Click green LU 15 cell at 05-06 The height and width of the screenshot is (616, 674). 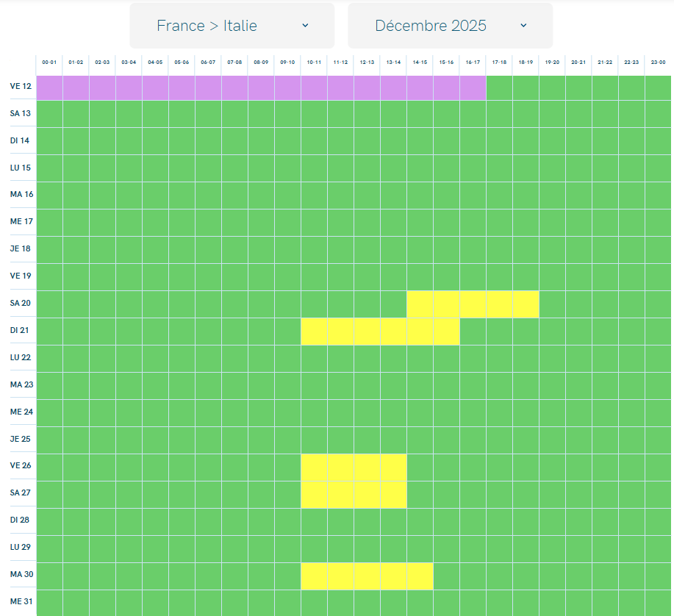point(182,168)
